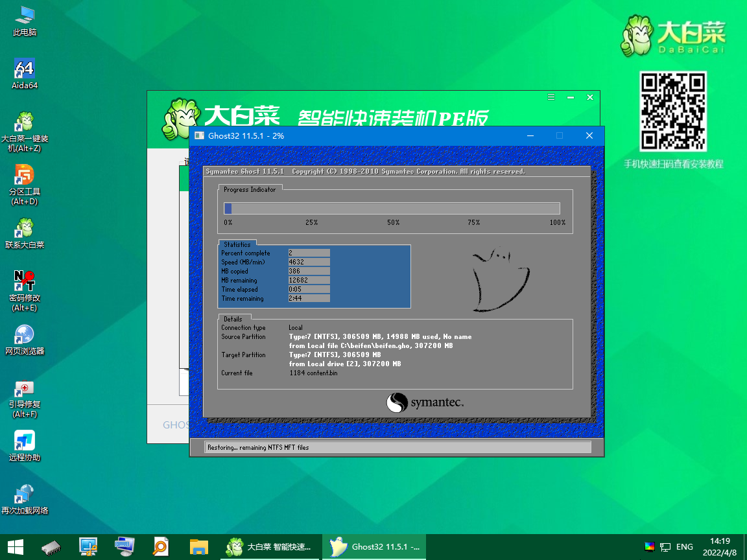
Task: Open the 远程协助 remote assistance icon
Action: tap(24, 446)
